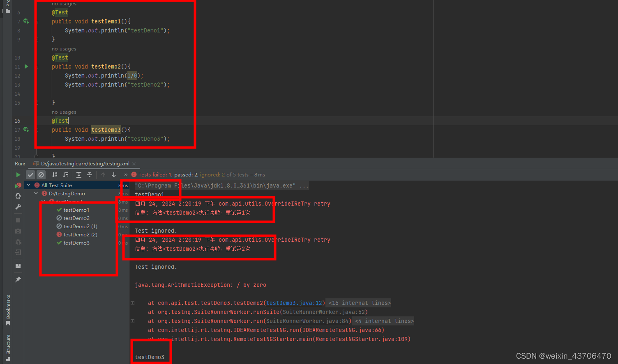Click the debug bug icon in Run sidebar

pos(18,242)
